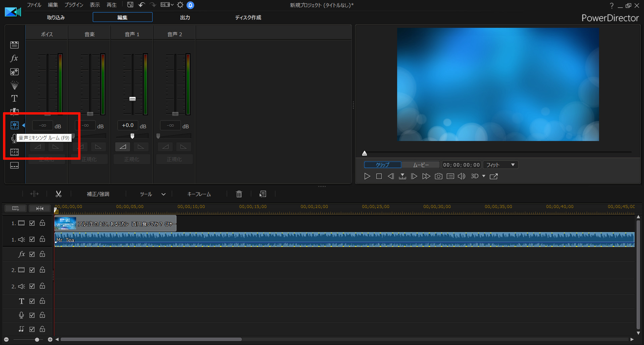
Task: Open the Title Room T icon
Action: (x=14, y=98)
